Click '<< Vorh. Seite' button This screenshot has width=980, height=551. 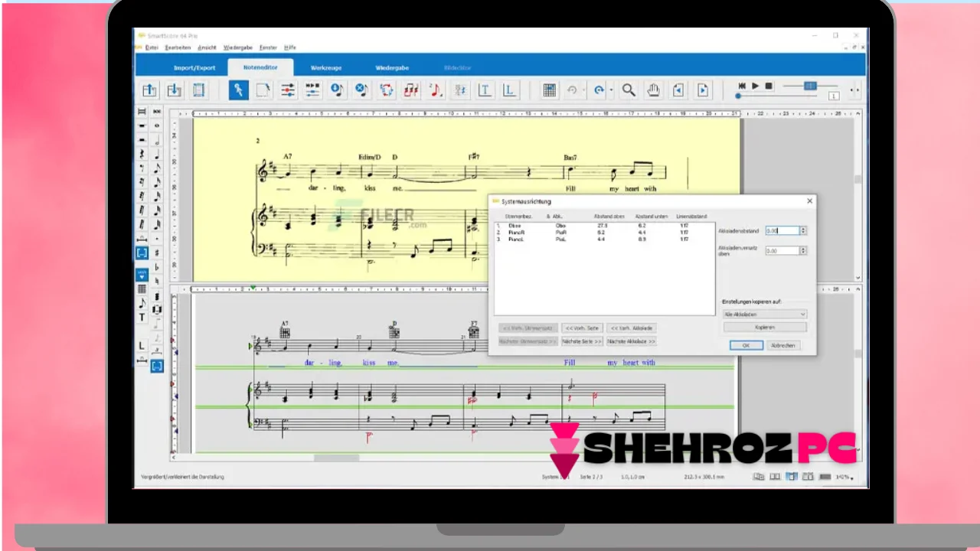point(583,328)
